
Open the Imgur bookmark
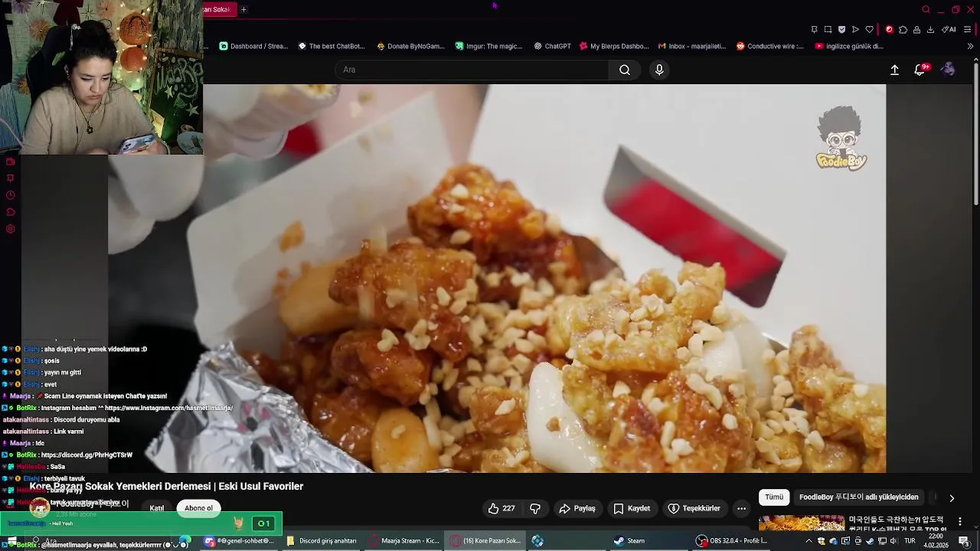point(488,46)
